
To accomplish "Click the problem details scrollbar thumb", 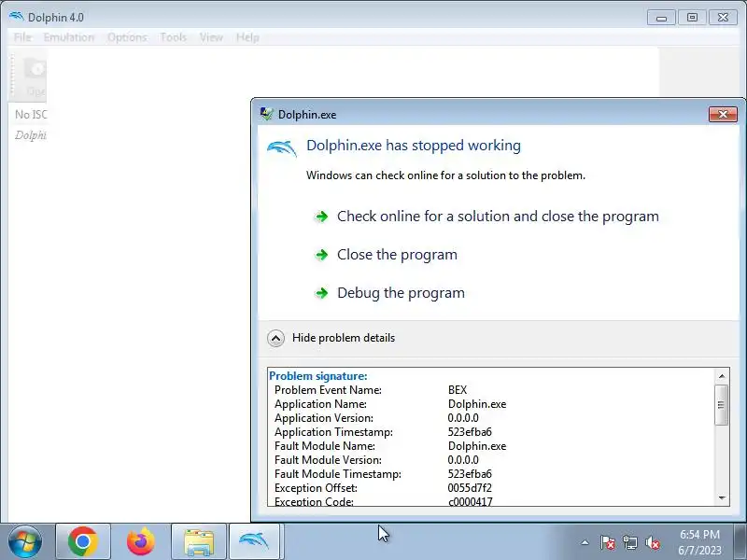I will [x=722, y=405].
